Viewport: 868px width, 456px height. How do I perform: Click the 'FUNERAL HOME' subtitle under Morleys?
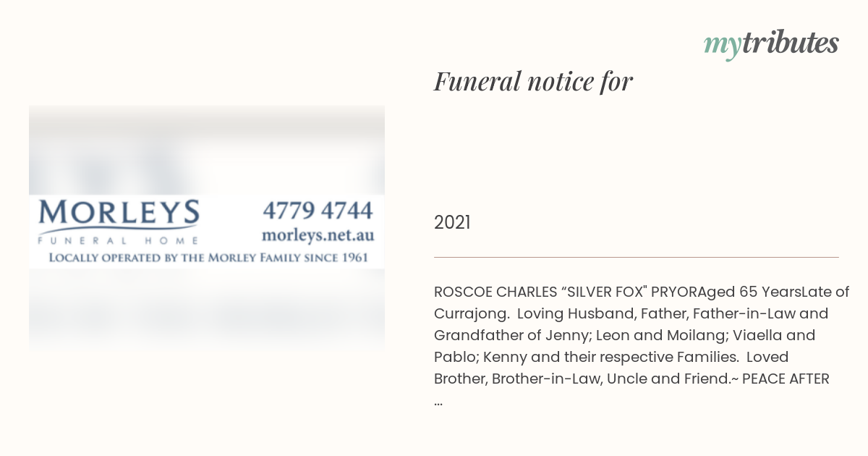pos(118,240)
